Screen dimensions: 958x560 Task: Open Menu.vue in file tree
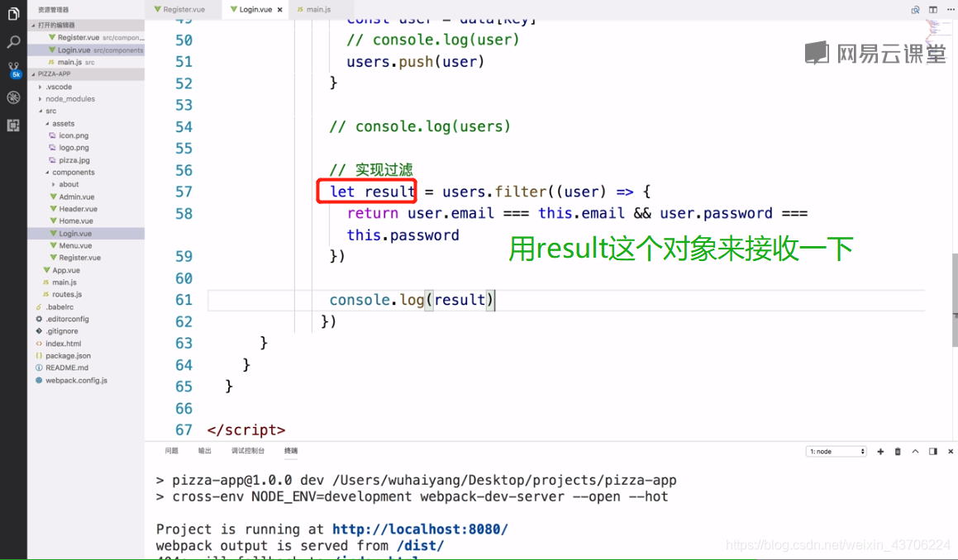pyautogui.click(x=85, y=245)
